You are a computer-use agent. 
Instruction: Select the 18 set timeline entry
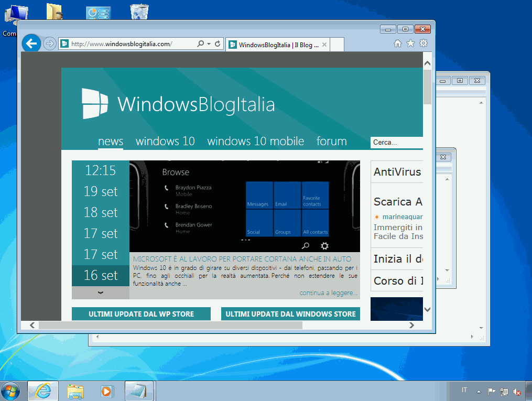click(x=101, y=213)
